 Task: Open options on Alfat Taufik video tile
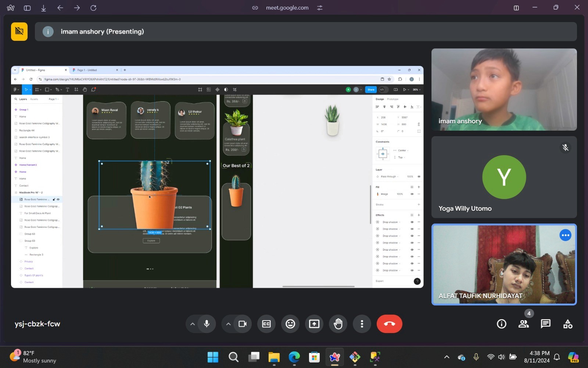pyautogui.click(x=565, y=235)
